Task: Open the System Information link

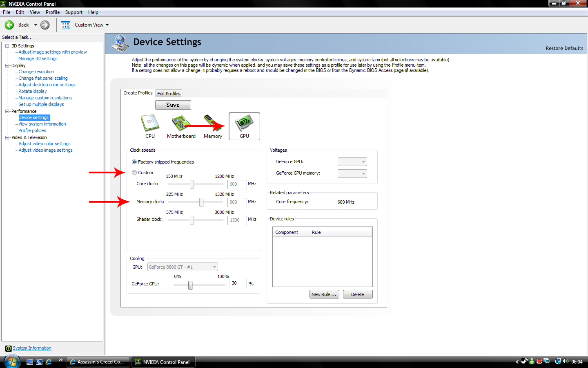Action: pyautogui.click(x=32, y=348)
